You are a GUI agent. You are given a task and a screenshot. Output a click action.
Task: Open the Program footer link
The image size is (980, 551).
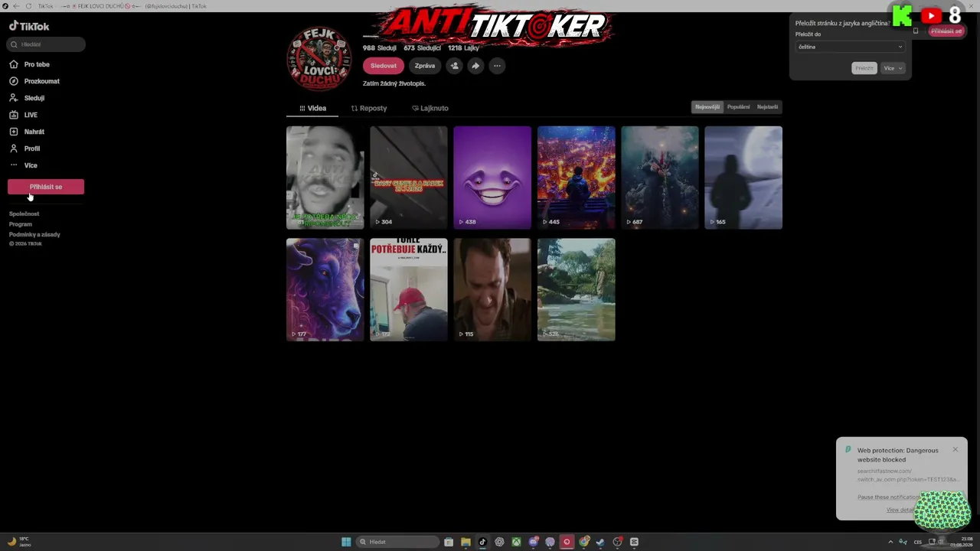[x=21, y=224]
